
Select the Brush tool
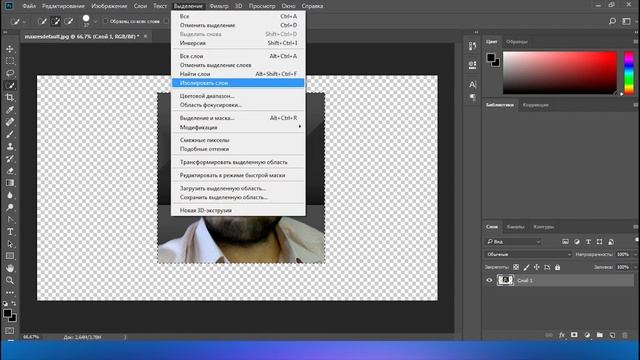tap(10, 134)
